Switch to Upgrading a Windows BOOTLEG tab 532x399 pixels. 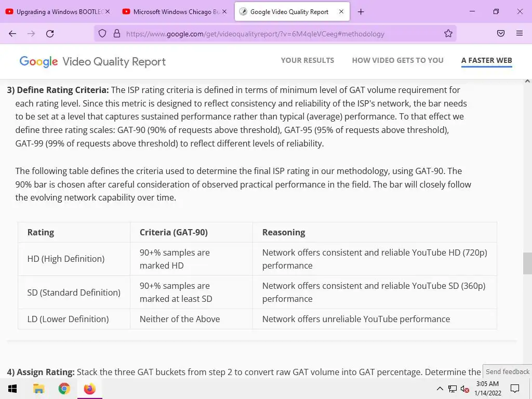58,12
